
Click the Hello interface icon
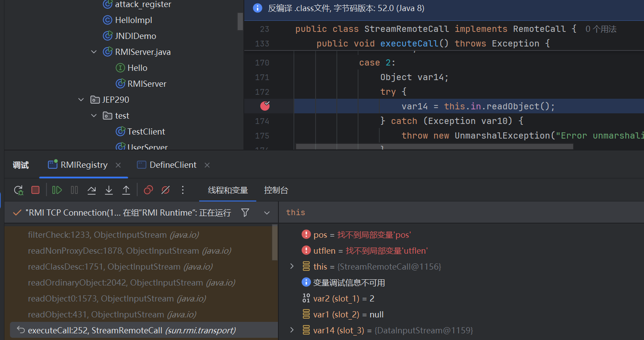pyautogui.click(x=120, y=68)
